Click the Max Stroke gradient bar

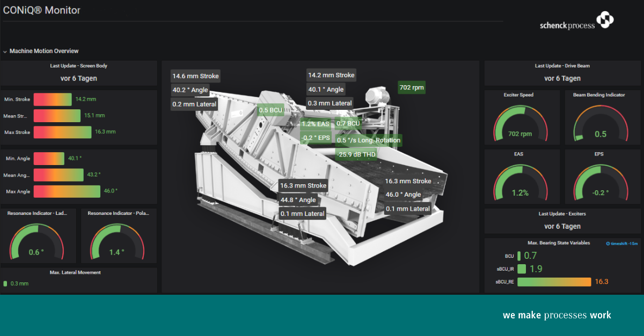click(x=62, y=132)
